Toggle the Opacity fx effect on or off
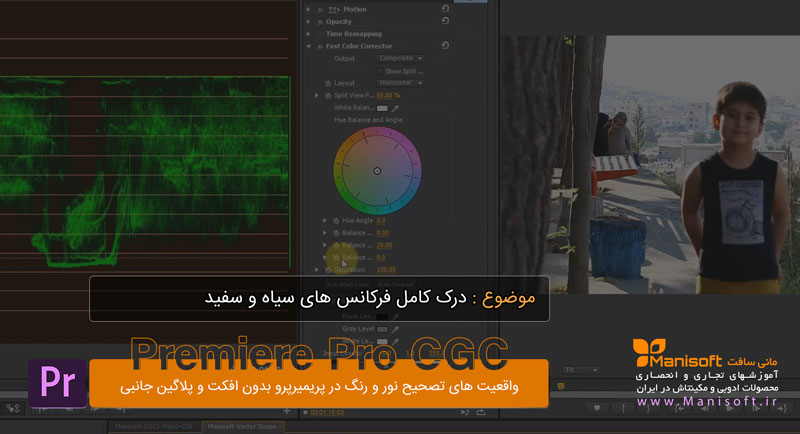The width and height of the screenshot is (800, 434). click(320, 21)
